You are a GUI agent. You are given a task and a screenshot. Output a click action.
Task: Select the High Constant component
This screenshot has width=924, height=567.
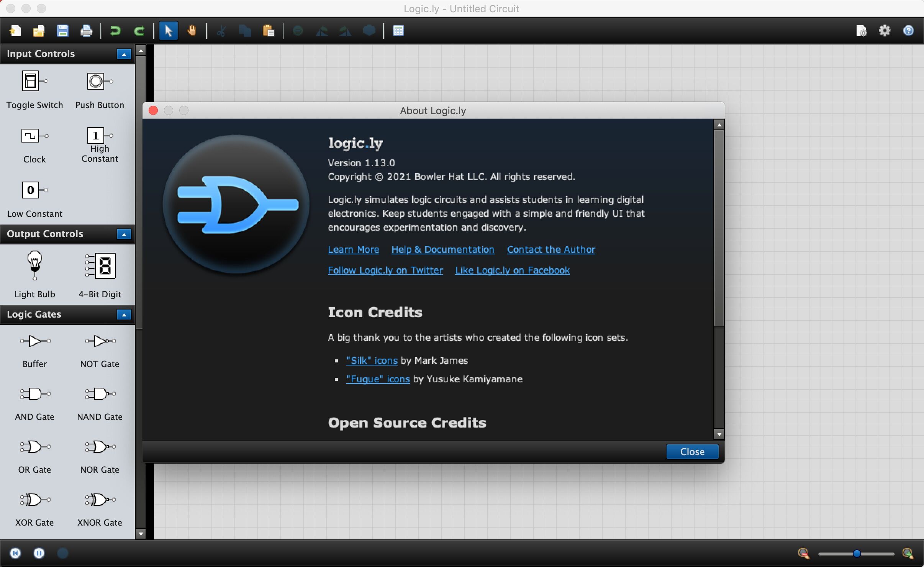coord(100,145)
